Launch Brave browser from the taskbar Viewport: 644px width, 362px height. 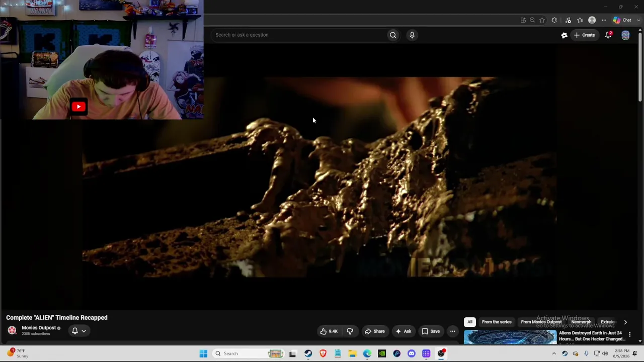(323, 353)
